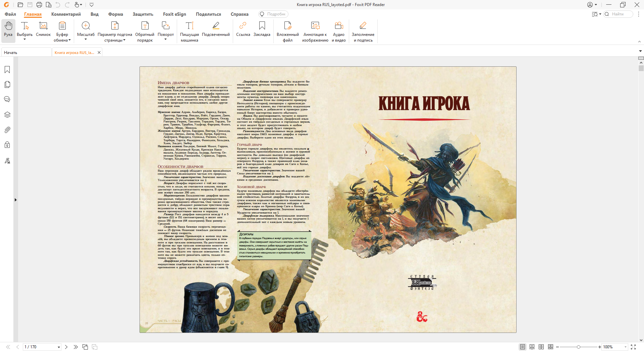Open the Attachments paperclip panel in sidebar
This screenshot has width=644, height=352.
[x=7, y=130]
